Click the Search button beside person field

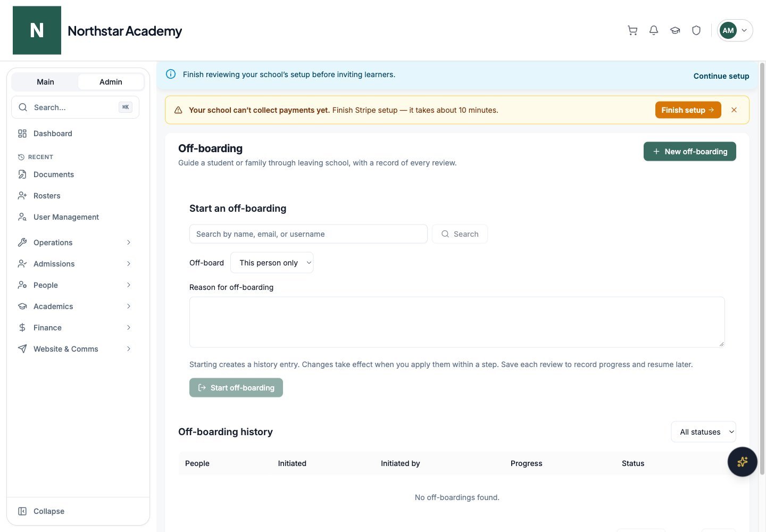pyautogui.click(x=460, y=234)
